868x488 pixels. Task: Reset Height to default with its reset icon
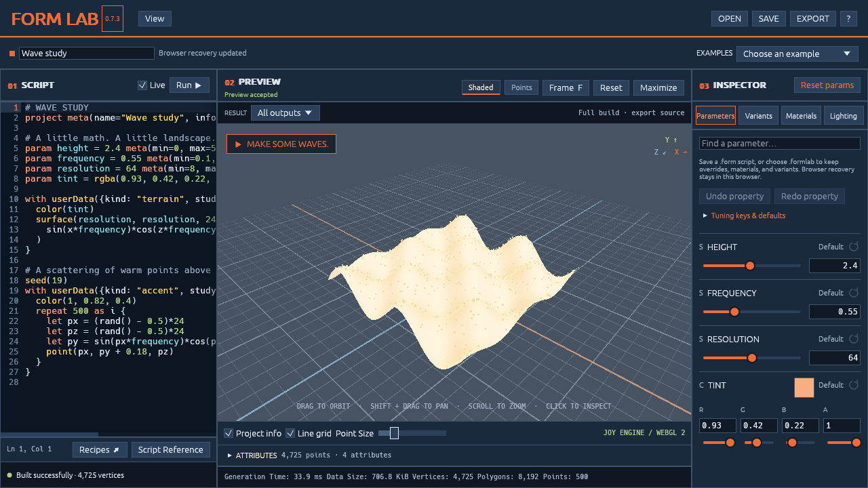854,247
